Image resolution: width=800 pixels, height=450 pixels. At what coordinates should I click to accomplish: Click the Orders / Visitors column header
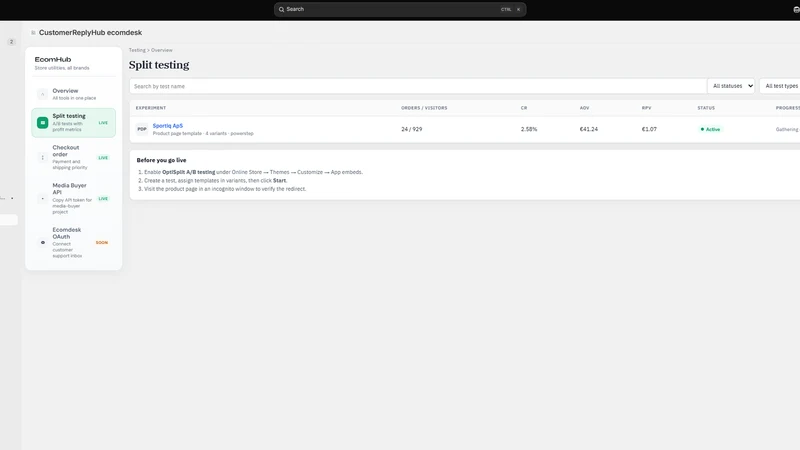(x=424, y=108)
